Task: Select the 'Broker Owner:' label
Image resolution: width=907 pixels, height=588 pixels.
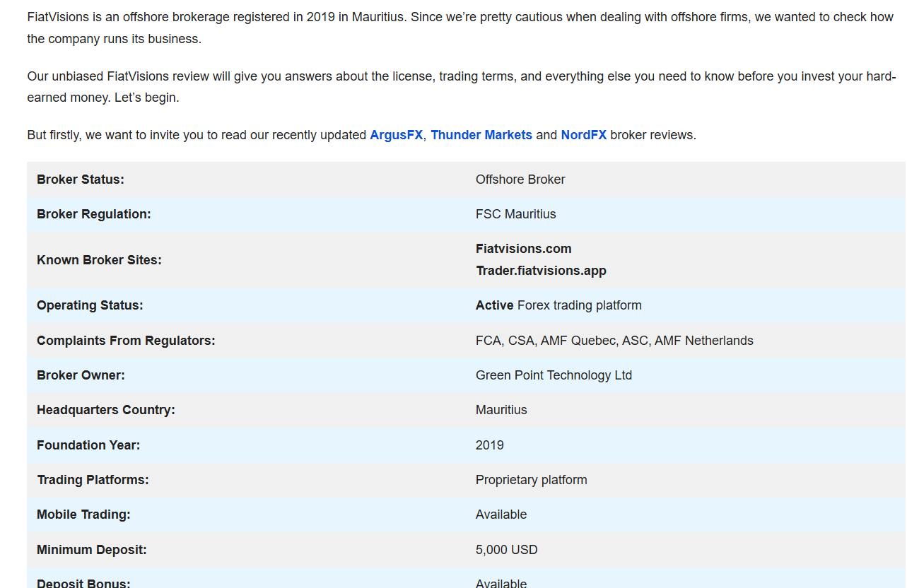Action: point(81,375)
